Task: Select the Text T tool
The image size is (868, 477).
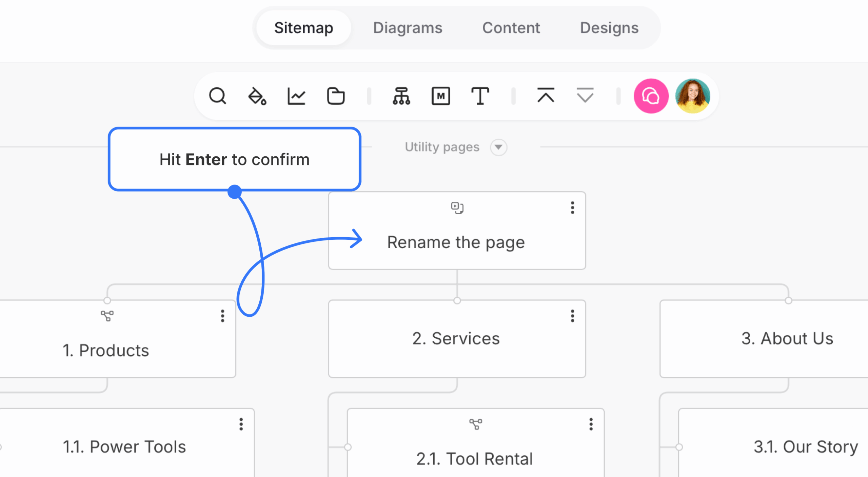Action: tap(480, 96)
